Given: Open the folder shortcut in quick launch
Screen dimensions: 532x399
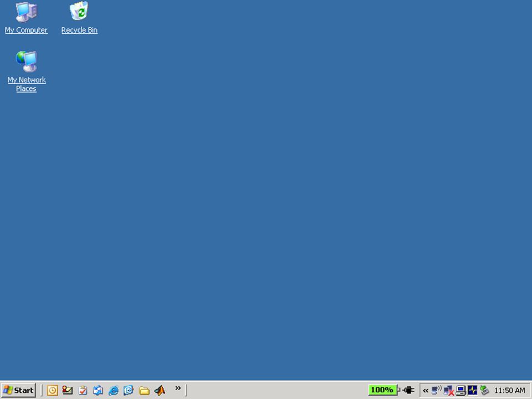Looking at the screenshot, I should tap(144, 391).
